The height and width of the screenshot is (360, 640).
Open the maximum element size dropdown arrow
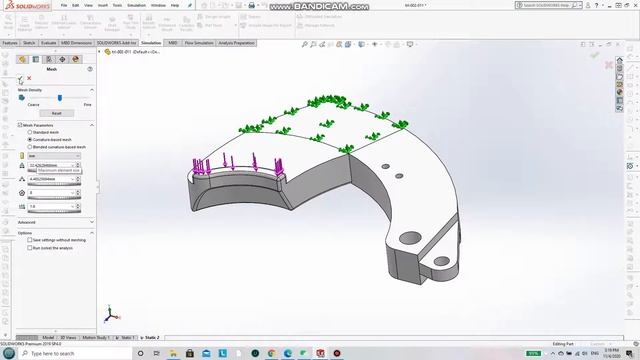pyautogui.click(x=73, y=165)
